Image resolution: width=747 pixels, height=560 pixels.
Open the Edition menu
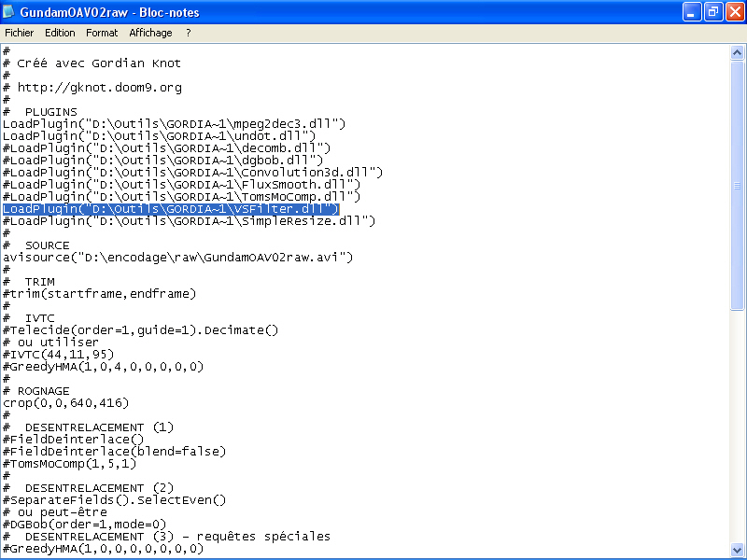point(60,33)
